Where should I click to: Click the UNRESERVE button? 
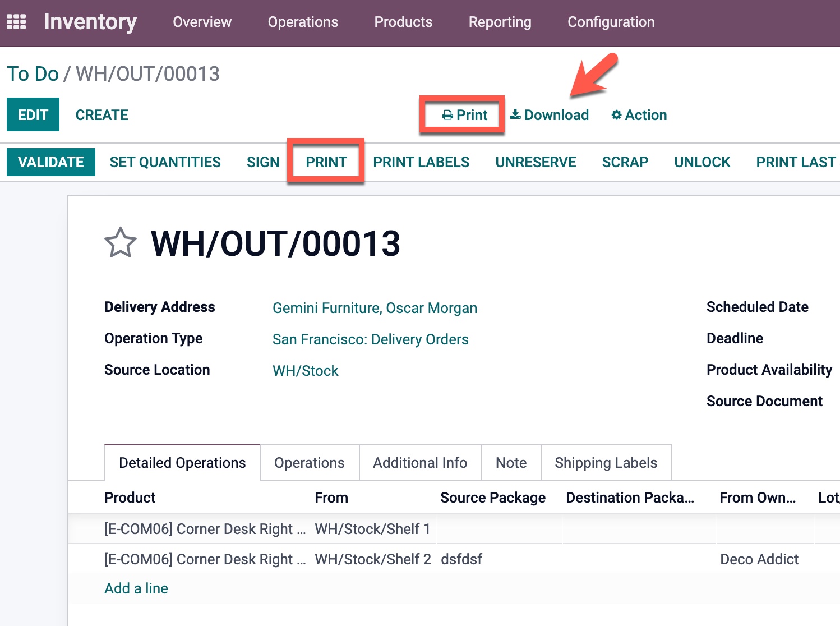click(x=536, y=162)
